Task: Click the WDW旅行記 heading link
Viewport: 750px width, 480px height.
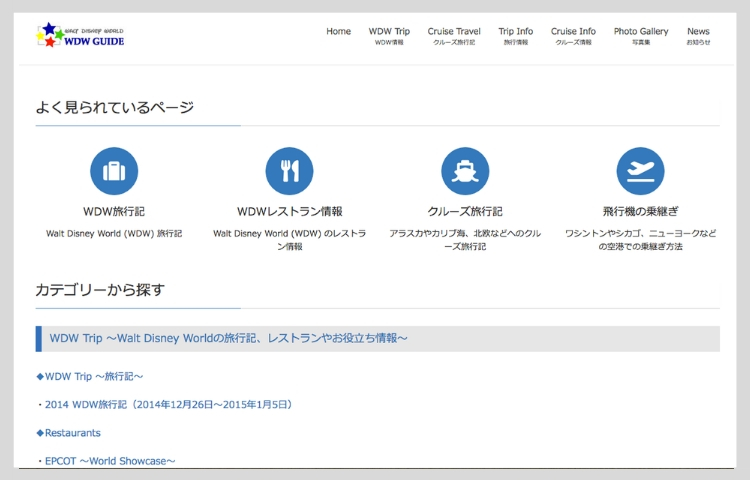Action: tap(114, 211)
